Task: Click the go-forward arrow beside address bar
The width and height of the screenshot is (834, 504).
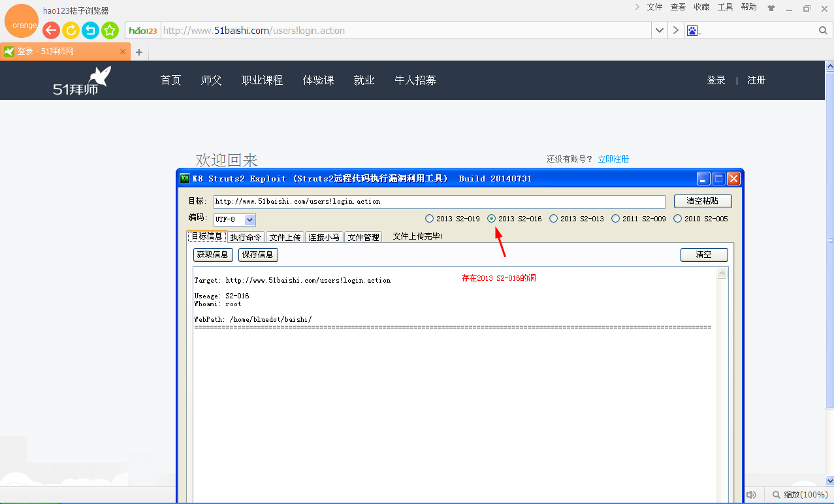Action: (675, 31)
